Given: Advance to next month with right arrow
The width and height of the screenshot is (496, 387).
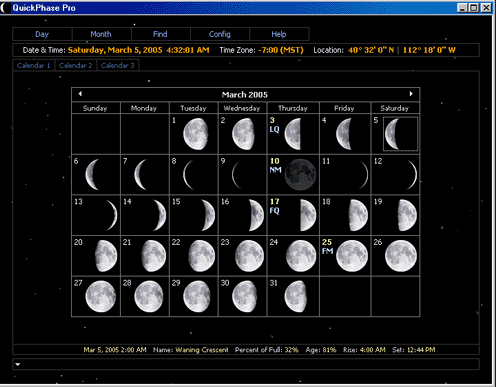Looking at the screenshot, I should click(411, 94).
